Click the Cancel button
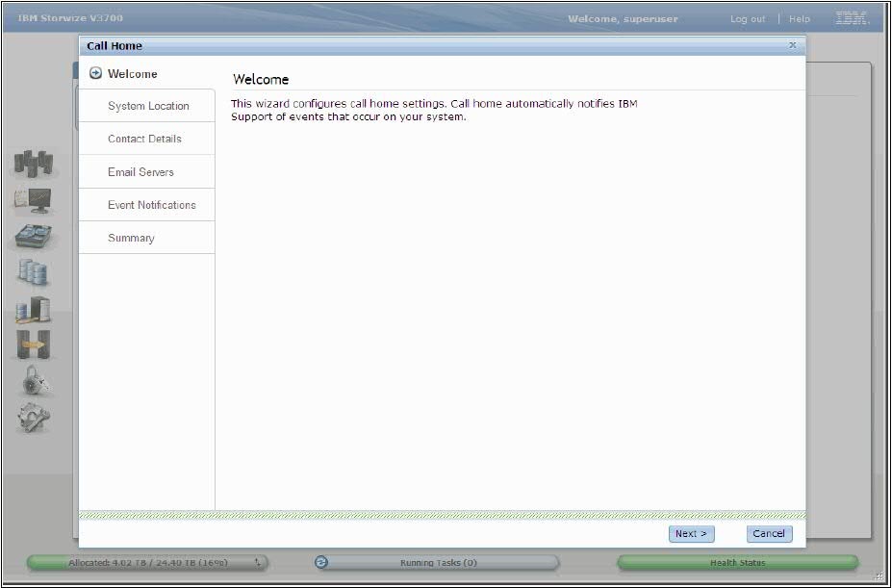Image resolution: width=892 pixels, height=588 pixels. tap(769, 533)
